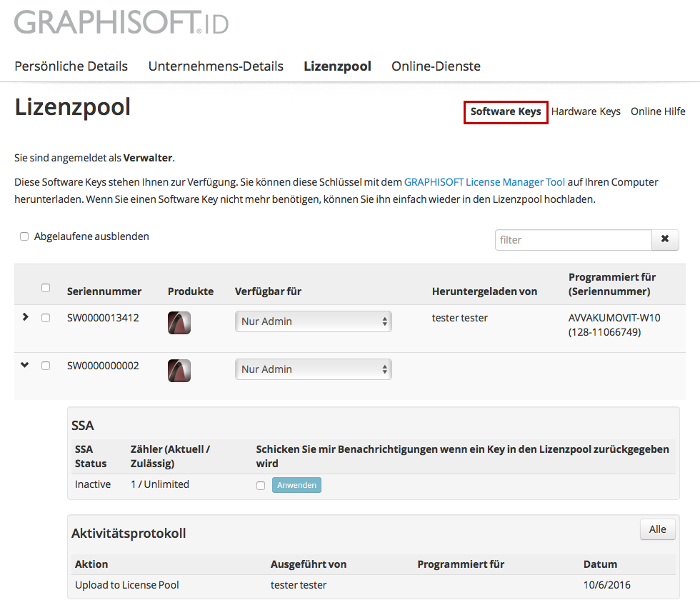Expand the SW0000013412 license row

click(26, 317)
